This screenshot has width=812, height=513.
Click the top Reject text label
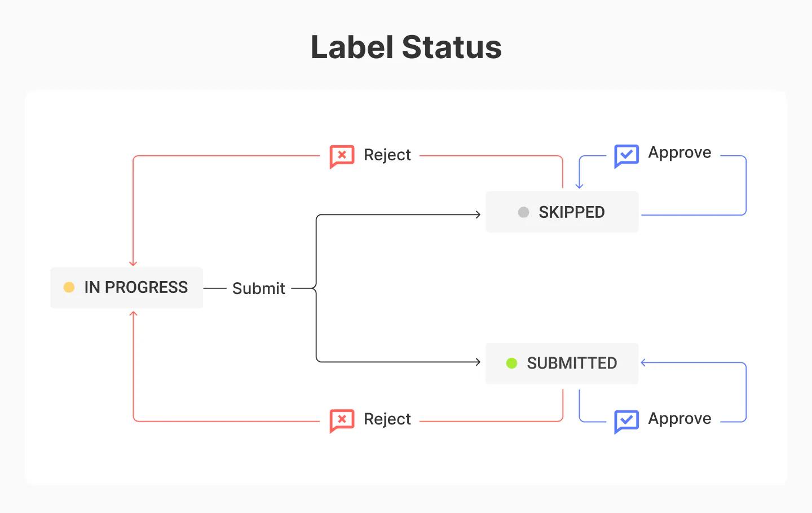(387, 155)
